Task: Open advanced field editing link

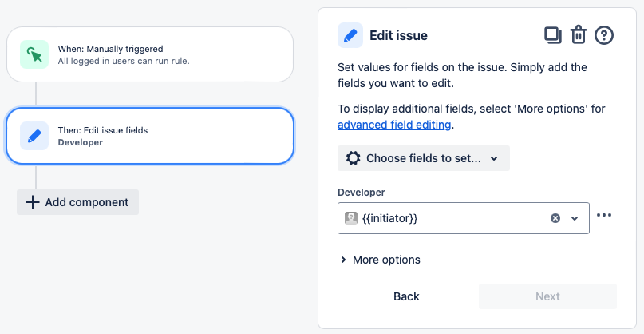Action: pos(394,125)
